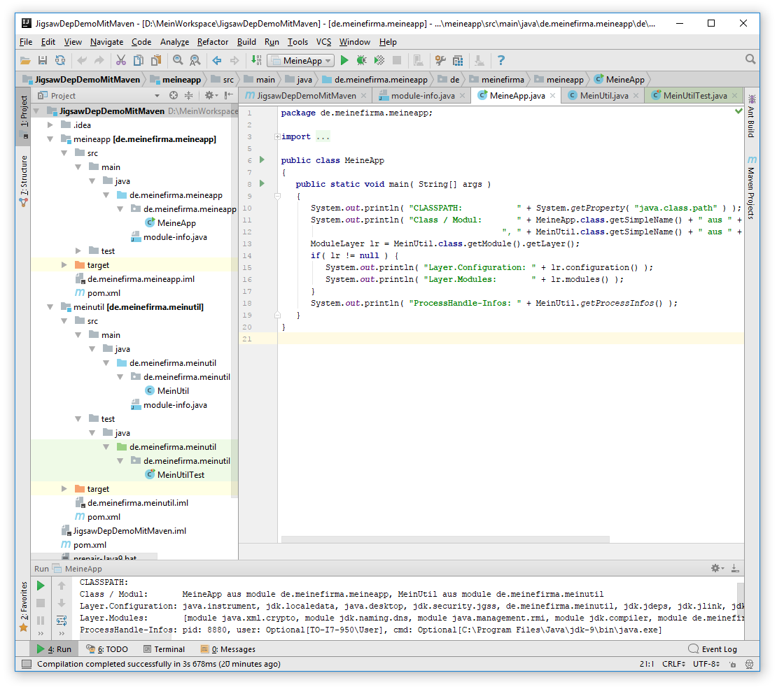Toggle the Maven Projects side panel
This screenshot has height=687, width=784.
click(x=752, y=187)
